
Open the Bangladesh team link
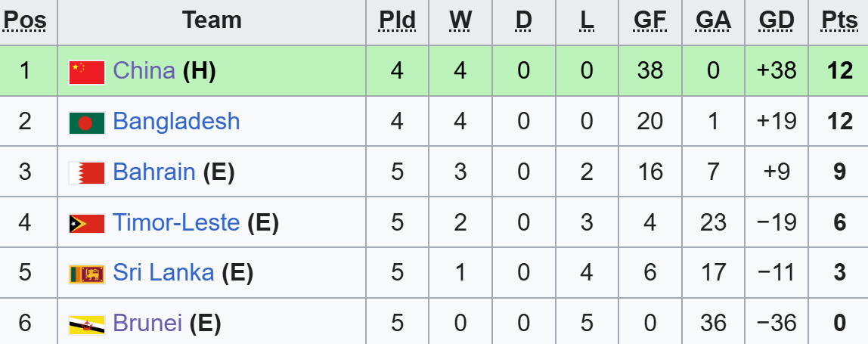[176, 122]
